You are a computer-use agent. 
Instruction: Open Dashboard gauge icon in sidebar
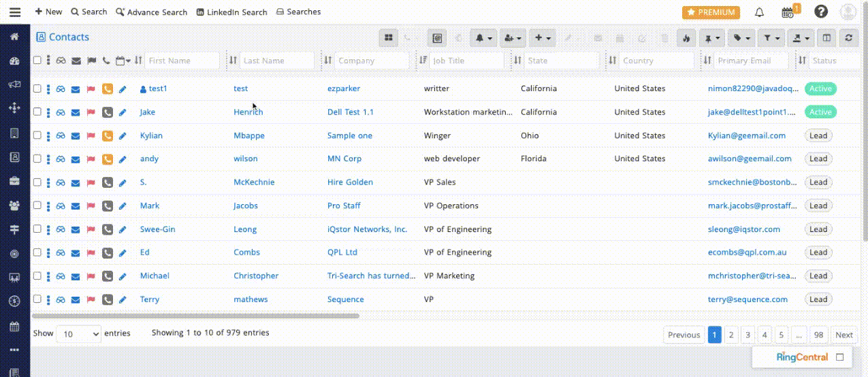click(14, 61)
